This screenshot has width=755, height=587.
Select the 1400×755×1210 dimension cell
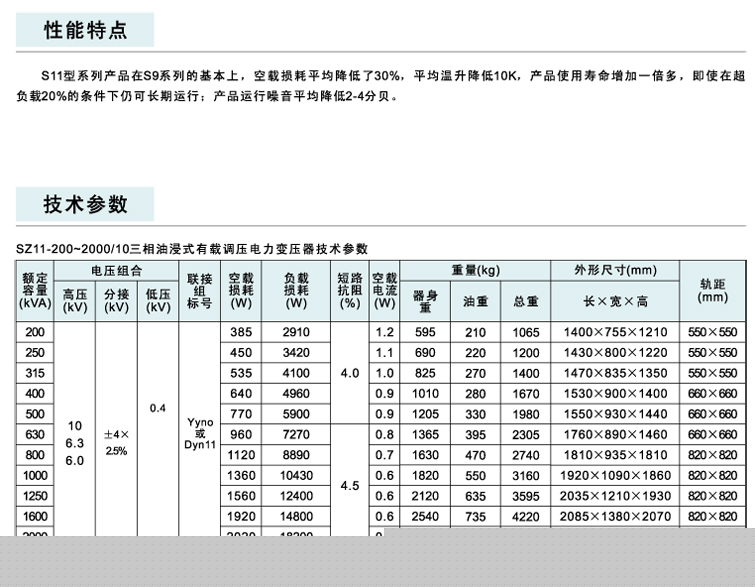pyautogui.click(x=615, y=332)
